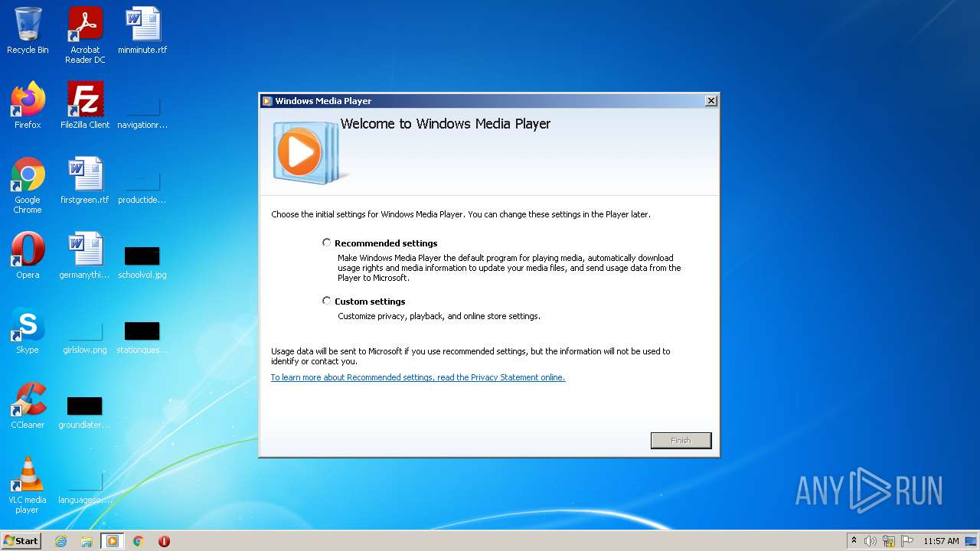Open the volume speaker tray icon
The width and height of the screenshot is (980, 551).
point(871,541)
